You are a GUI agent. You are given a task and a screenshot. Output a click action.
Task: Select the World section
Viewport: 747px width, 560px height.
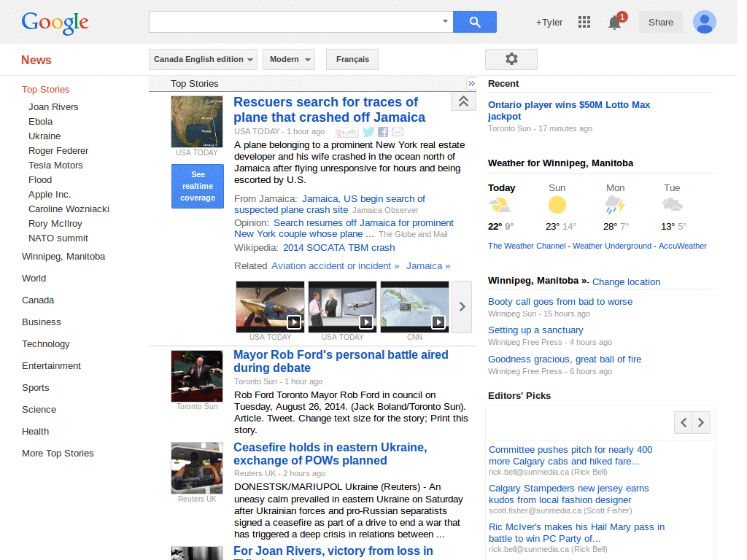[34, 278]
